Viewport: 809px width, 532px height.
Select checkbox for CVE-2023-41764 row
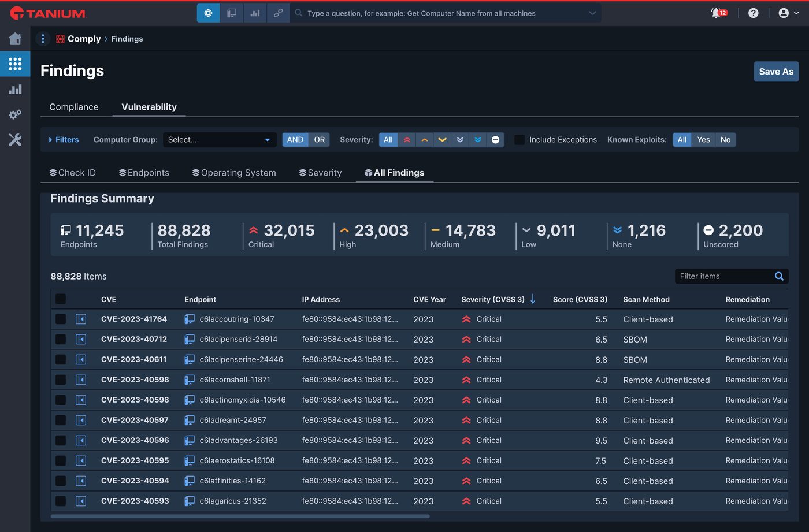pos(61,319)
